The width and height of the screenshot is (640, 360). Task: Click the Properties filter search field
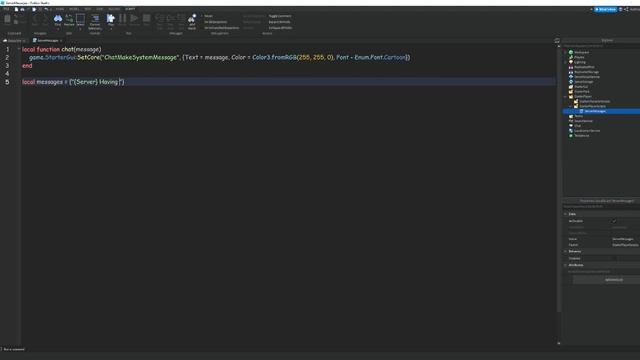601,207
